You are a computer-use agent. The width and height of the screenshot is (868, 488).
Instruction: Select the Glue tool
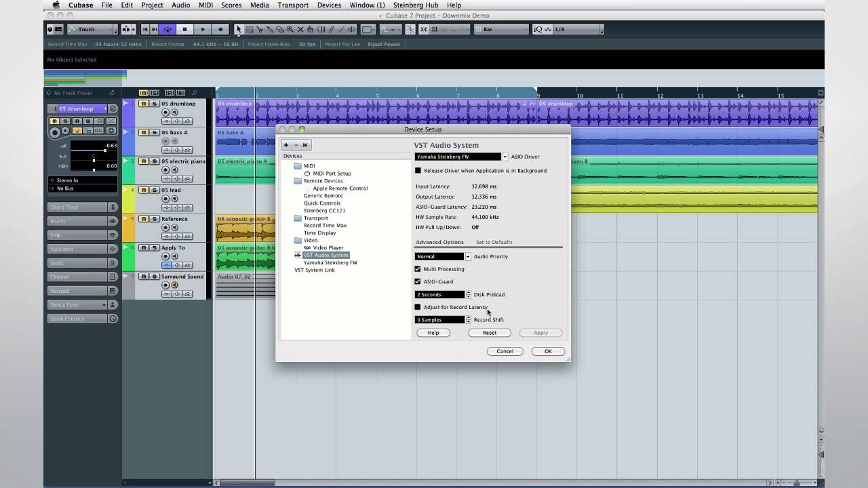pos(269,29)
